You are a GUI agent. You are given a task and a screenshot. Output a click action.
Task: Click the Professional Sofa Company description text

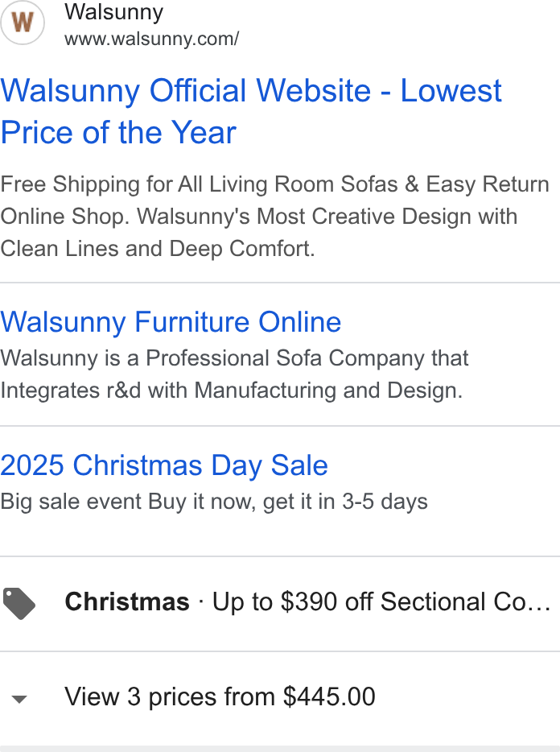[234, 374]
